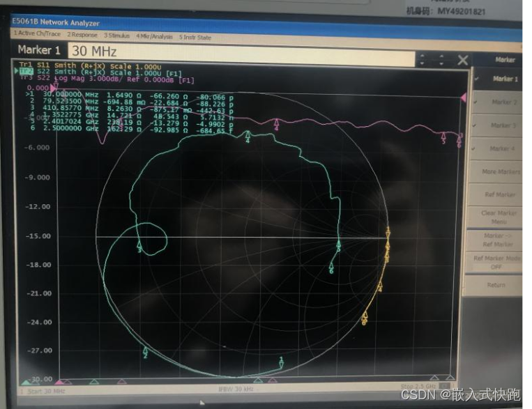Select green marker 2 on the Smith trace
The height and width of the screenshot is (409, 532).
(x=145, y=353)
